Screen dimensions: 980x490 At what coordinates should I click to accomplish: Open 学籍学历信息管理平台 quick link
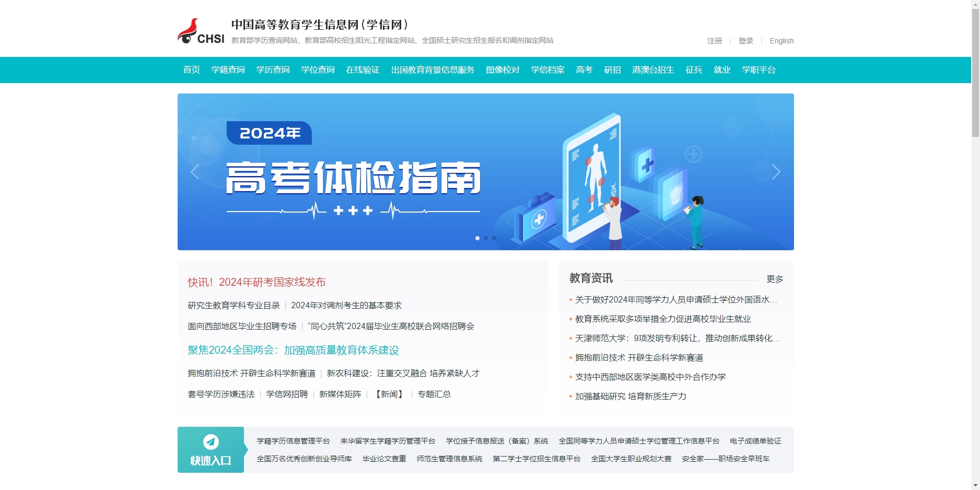(x=293, y=441)
